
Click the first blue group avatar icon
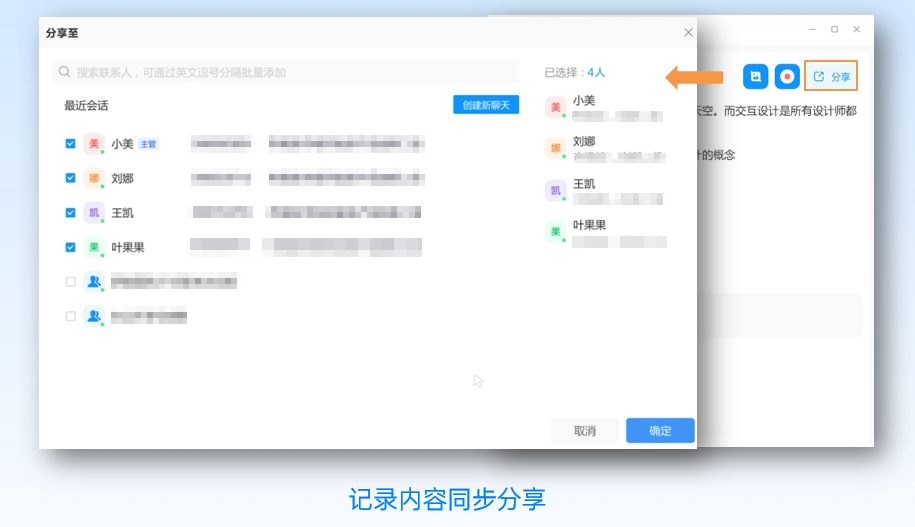point(94,282)
